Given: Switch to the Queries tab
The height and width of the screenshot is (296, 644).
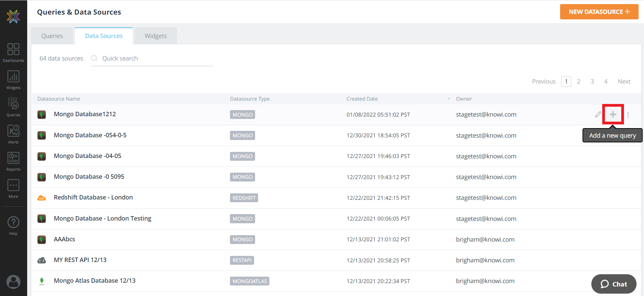Looking at the screenshot, I should pyautogui.click(x=52, y=36).
